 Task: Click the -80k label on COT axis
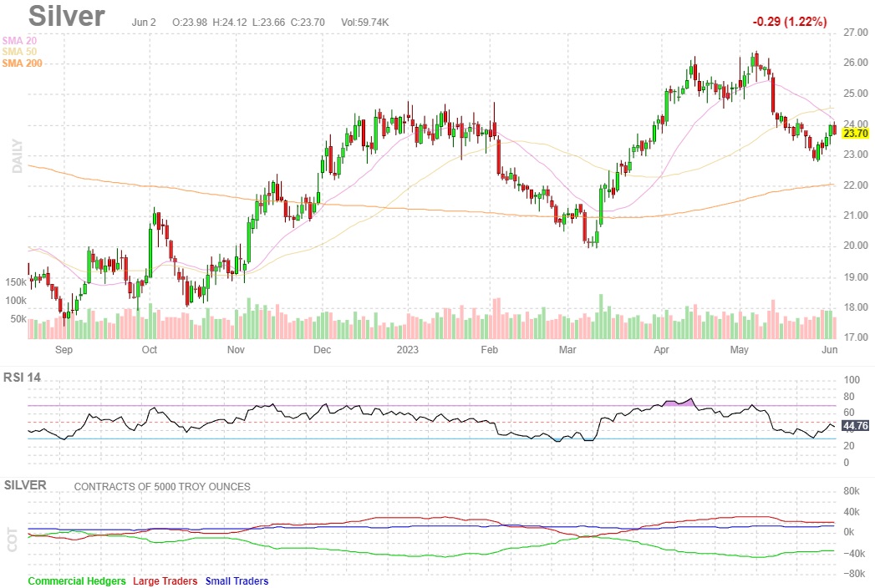point(853,574)
